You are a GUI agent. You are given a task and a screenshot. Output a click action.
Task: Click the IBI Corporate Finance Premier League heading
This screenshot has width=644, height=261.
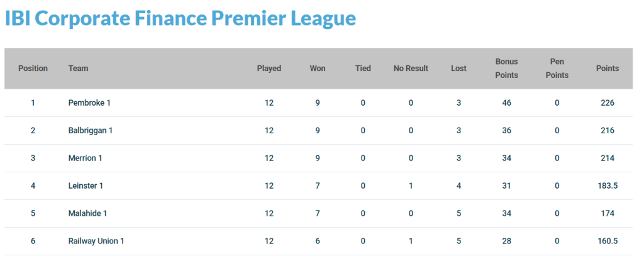180,18
